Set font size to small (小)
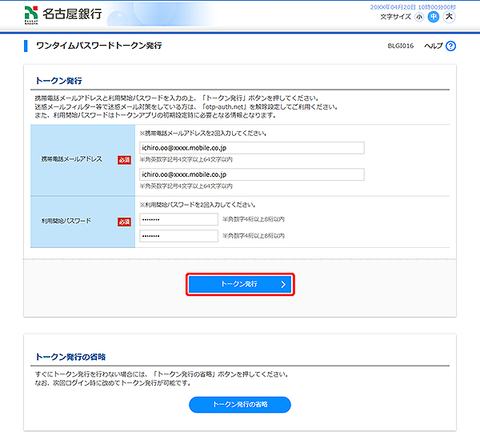This screenshot has width=480, height=448. 419,16
